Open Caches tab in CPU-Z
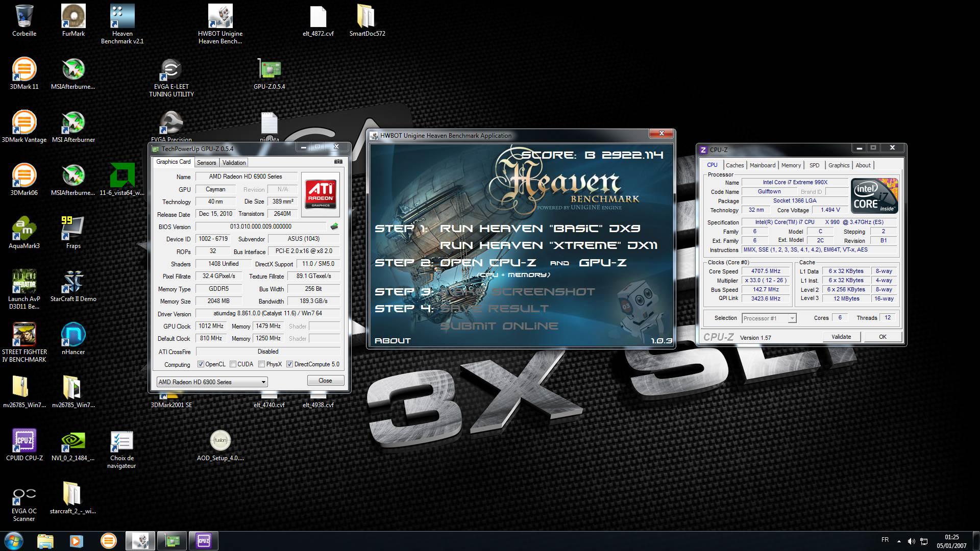This screenshot has width=980, height=551. pos(734,165)
